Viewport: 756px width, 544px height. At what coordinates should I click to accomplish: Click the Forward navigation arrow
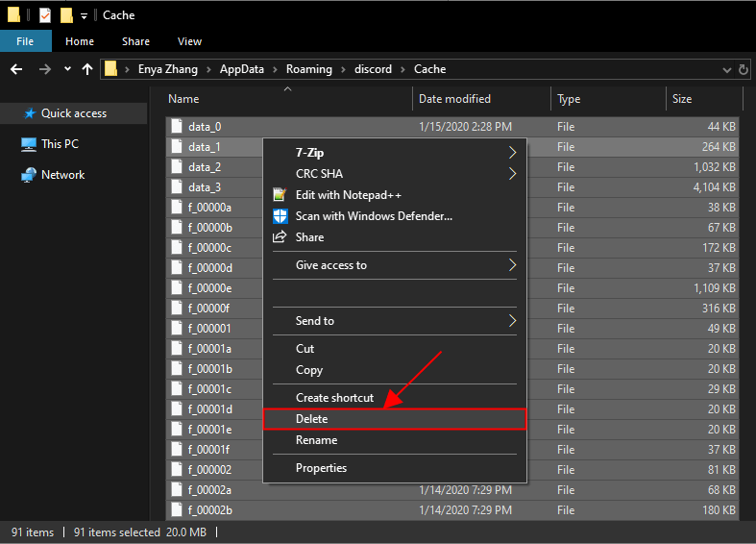tap(45, 69)
